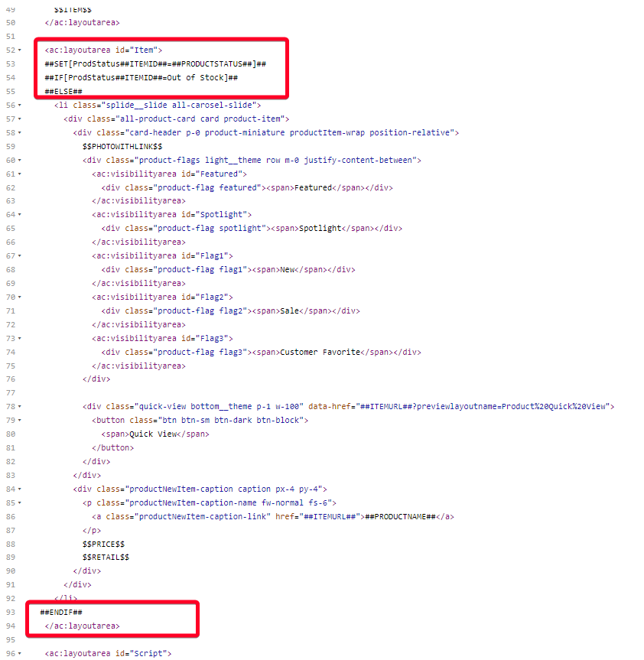
Task: Click the closing </ac:layoutarea> tag on line 50
Action: (x=82, y=22)
